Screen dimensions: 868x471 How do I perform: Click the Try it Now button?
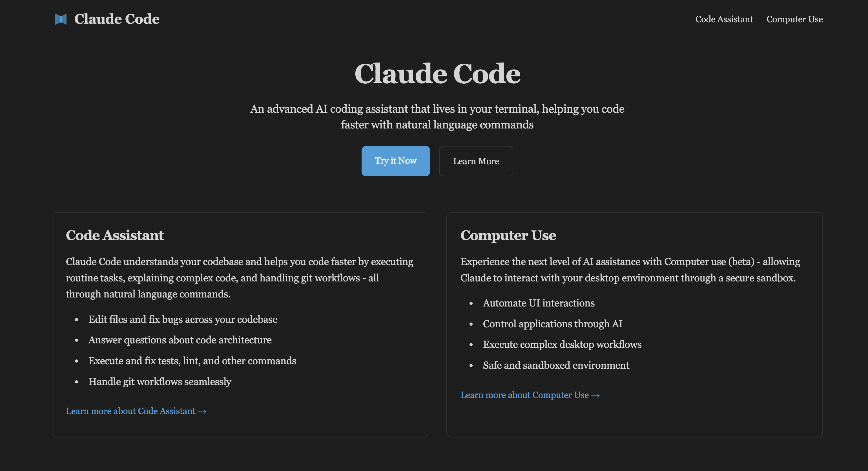point(396,161)
